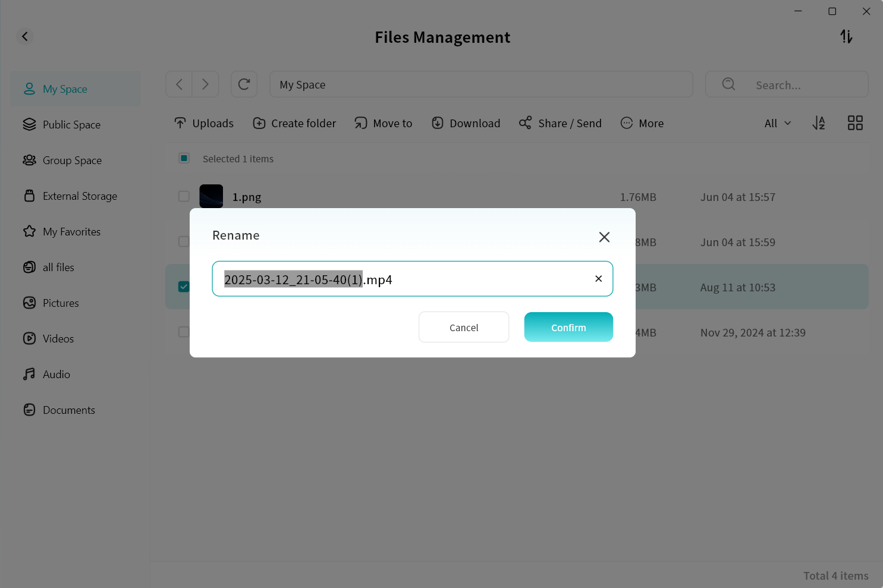The height and width of the screenshot is (588, 883).
Task: Check the box for 1.png
Action: tap(184, 196)
